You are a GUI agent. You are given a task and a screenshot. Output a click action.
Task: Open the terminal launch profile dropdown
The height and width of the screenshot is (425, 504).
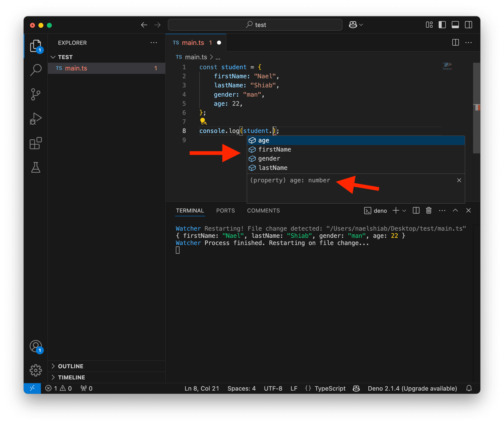coord(404,211)
